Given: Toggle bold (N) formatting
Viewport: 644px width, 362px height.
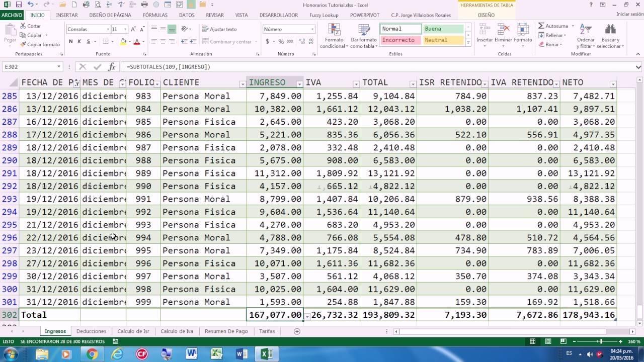Looking at the screenshot, I should click(x=71, y=42).
